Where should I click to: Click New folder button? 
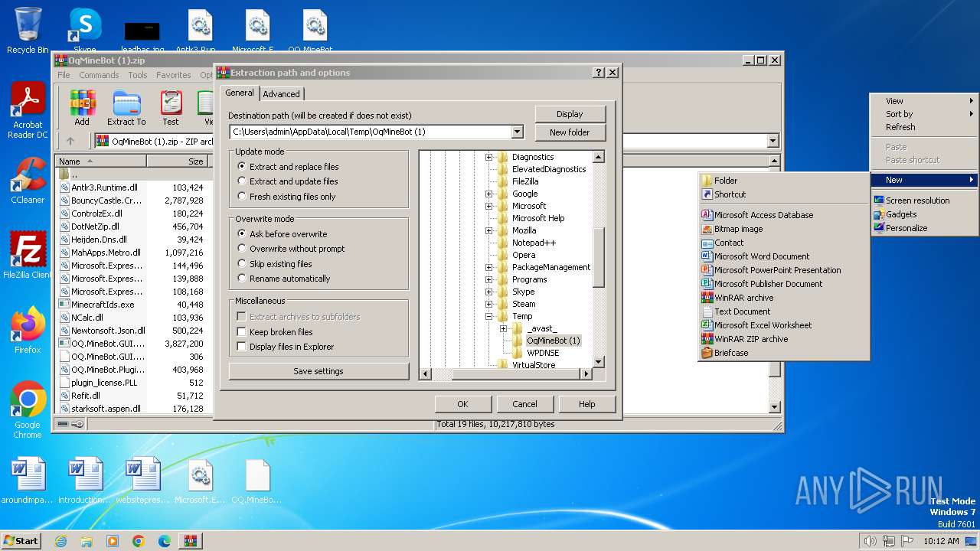tap(570, 132)
